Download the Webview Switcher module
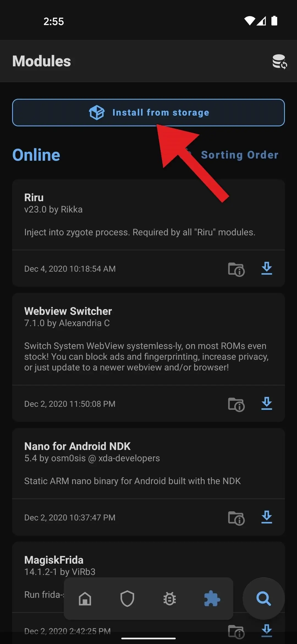 coord(267,404)
